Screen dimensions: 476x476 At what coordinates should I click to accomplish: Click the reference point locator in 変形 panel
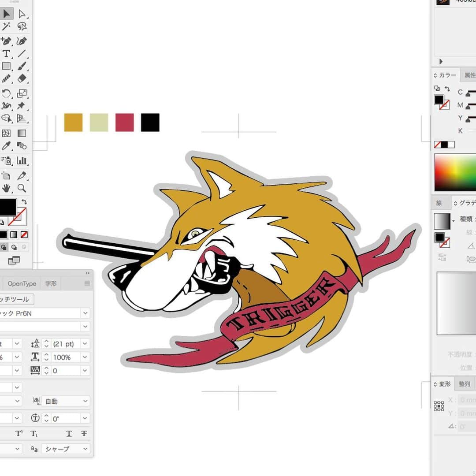point(439,406)
